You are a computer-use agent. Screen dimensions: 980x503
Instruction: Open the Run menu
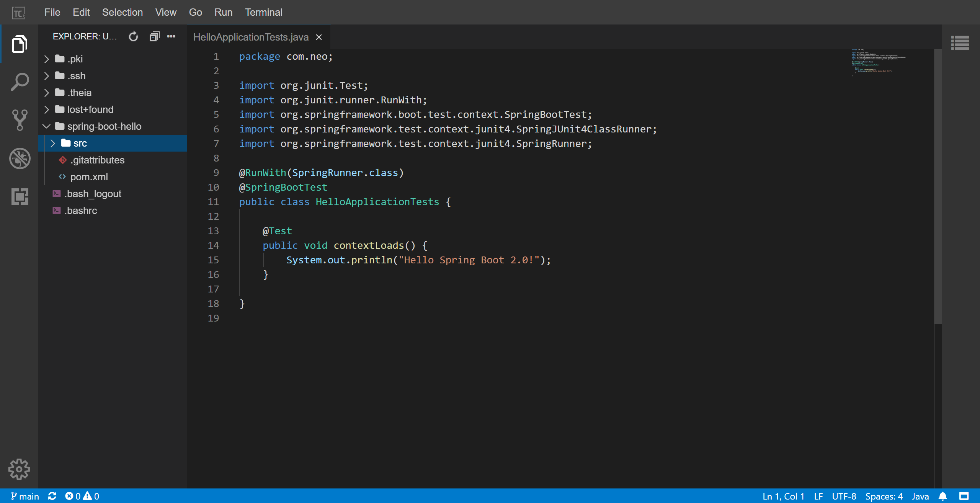tap(224, 12)
